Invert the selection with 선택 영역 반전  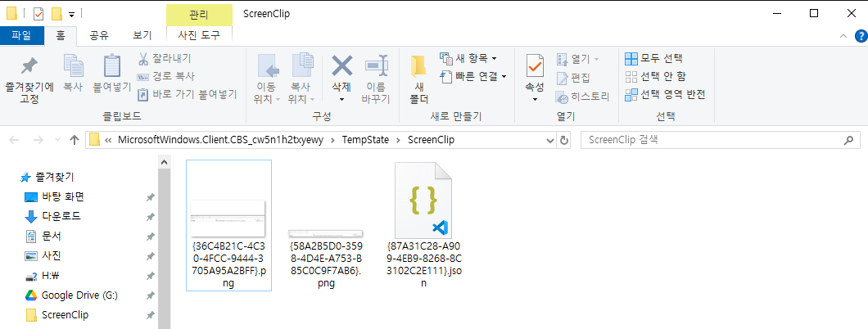click(x=665, y=95)
